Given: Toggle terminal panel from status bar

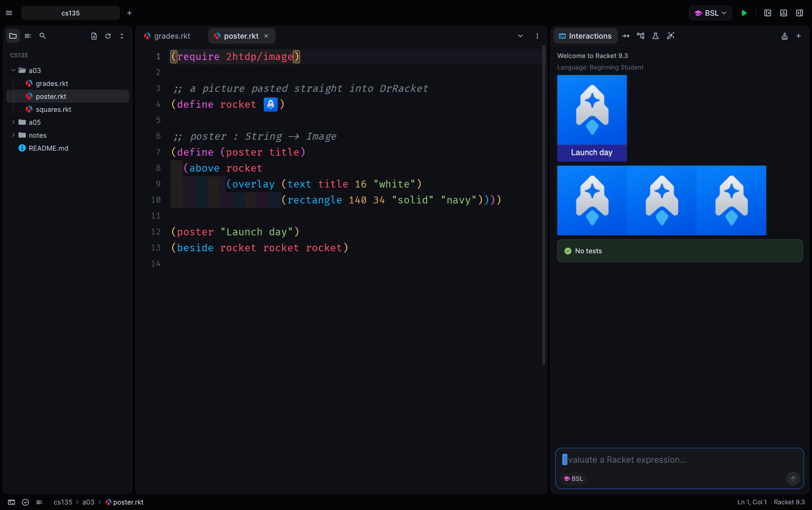Looking at the screenshot, I should tap(11, 502).
